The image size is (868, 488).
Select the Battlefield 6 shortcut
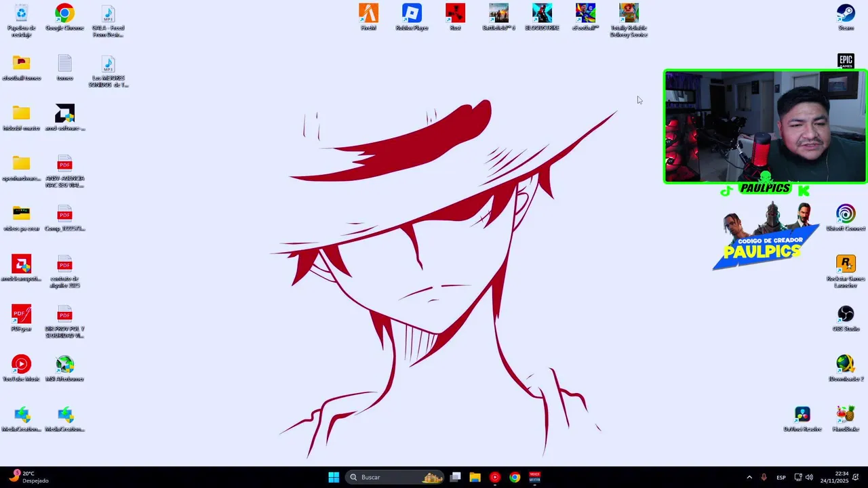coord(498,18)
